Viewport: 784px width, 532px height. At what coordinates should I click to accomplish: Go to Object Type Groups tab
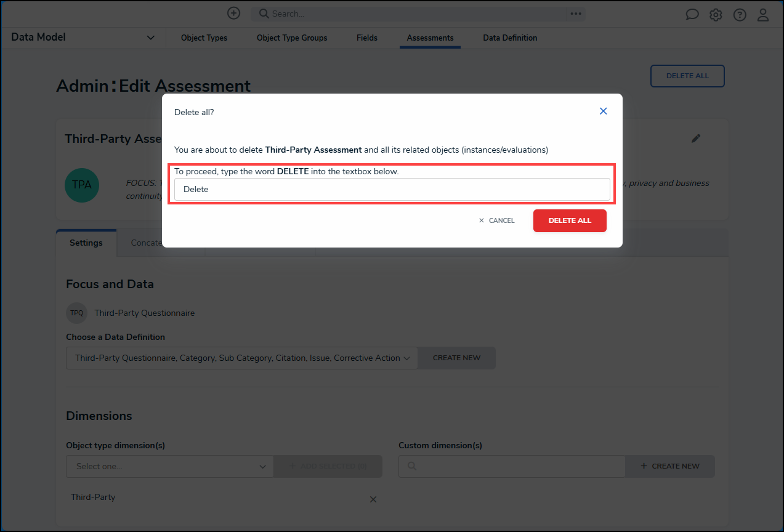coord(292,38)
